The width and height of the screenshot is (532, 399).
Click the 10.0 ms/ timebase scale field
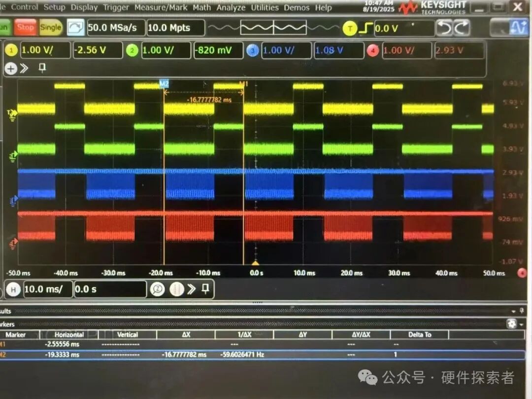[48, 290]
